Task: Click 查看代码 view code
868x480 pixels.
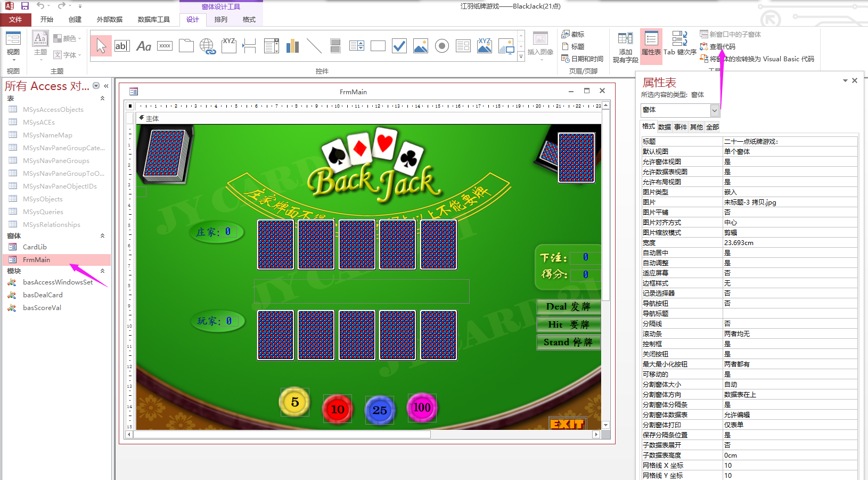Action: coord(718,46)
